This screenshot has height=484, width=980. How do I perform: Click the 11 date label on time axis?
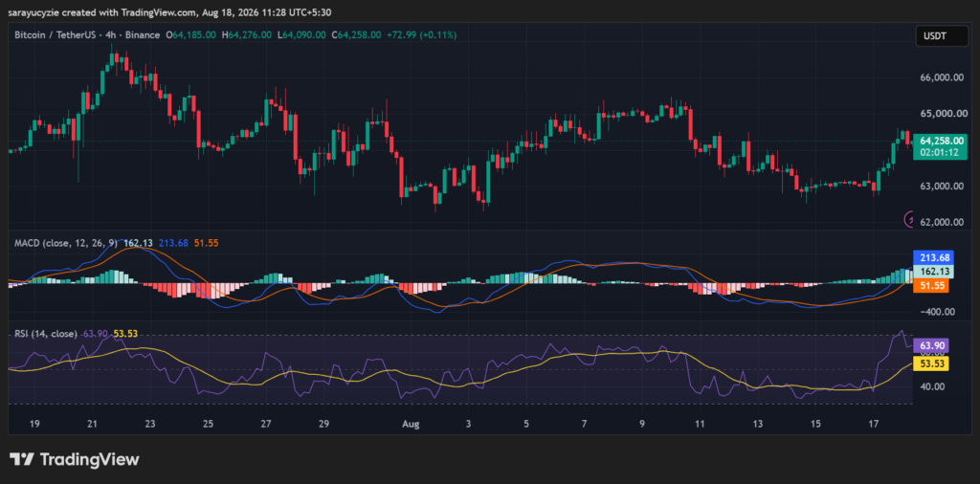[700, 424]
